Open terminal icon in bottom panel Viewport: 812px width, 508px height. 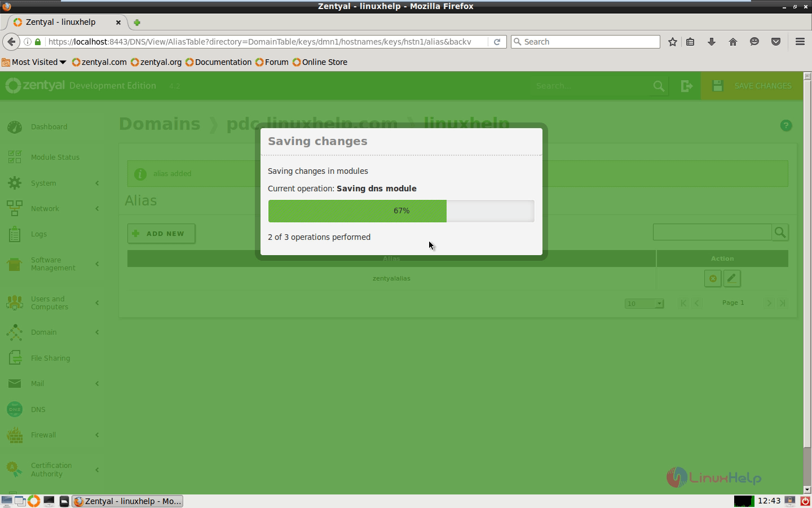[x=49, y=501]
